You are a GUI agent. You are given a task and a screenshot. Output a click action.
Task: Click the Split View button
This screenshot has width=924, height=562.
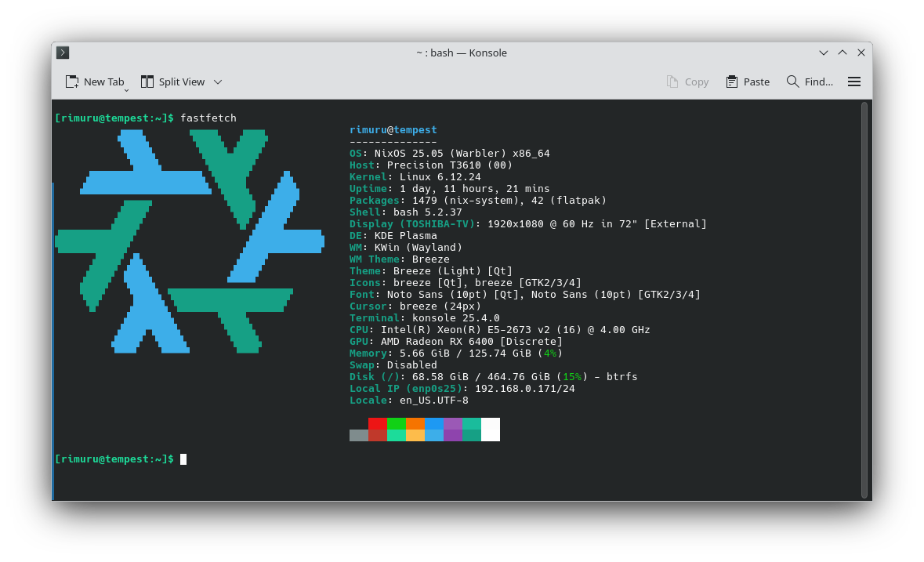point(172,82)
